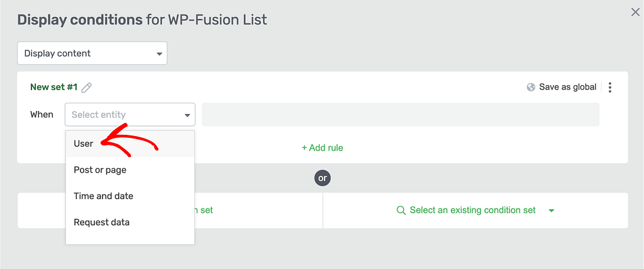Click the pencil icon beside New set #1
The image size is (644, 269).
(x=87, y=87)
